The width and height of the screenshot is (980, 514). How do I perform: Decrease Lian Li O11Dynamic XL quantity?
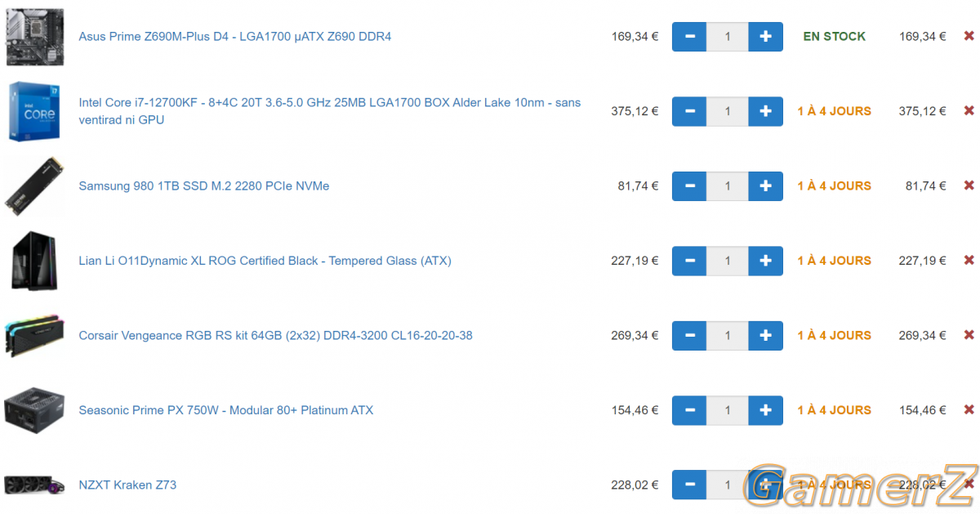click(x=689, y=261)
